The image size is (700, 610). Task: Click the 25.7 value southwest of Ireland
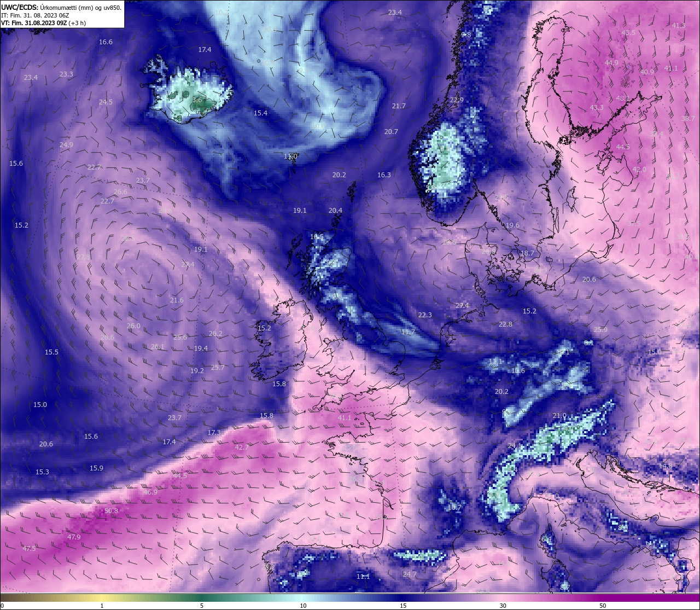(x=218, y=368)
